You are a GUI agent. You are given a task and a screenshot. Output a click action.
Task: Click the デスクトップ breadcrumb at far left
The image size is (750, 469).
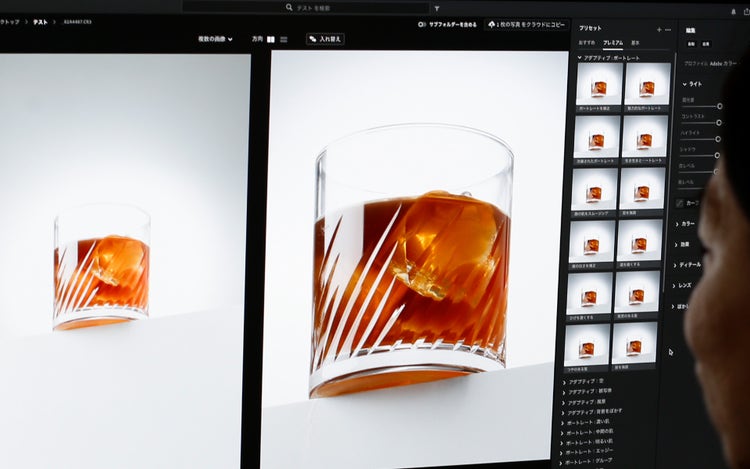click(10, 22)
